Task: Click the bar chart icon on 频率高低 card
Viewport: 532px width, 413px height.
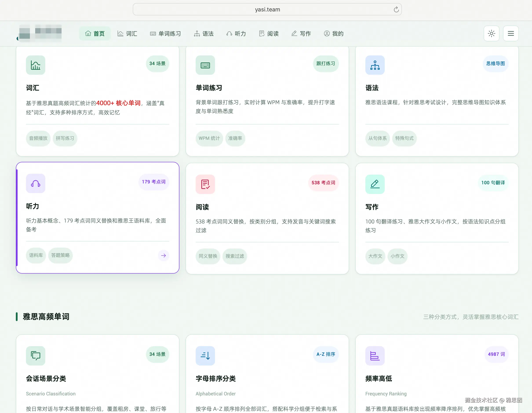Action: coord(375,356)
